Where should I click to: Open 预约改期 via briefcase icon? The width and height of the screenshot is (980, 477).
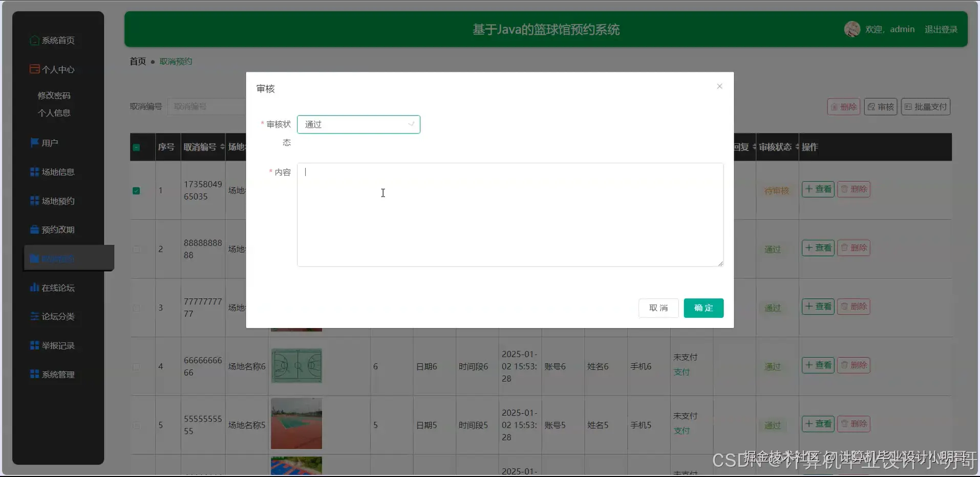pos(56,229)
